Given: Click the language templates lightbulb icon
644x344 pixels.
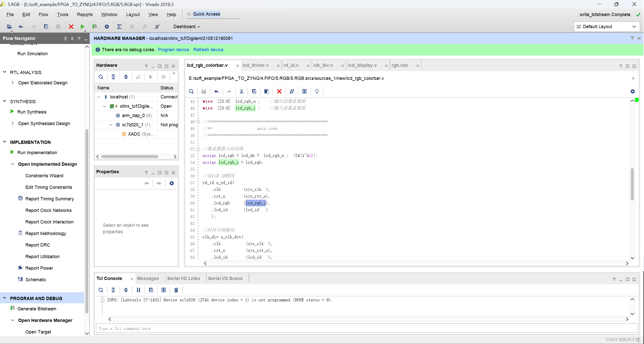Looking at the screenshot, I should pos(317,91).
